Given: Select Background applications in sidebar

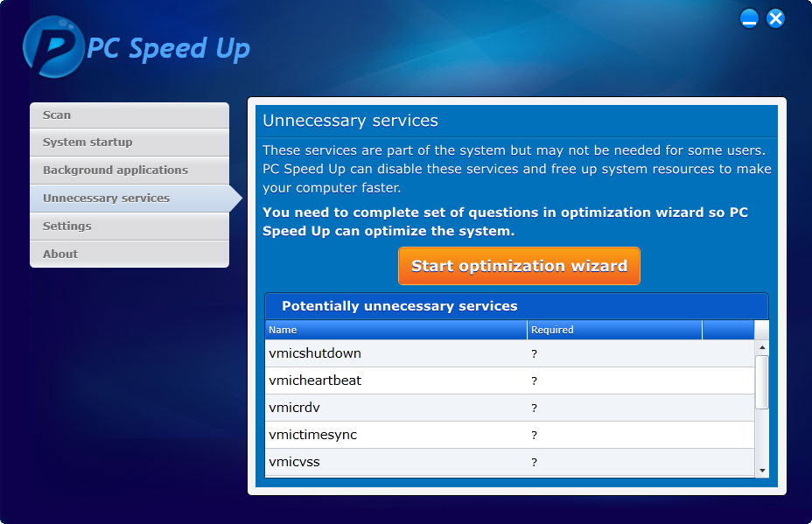Looking at the screenshot, I should [129, 171].
